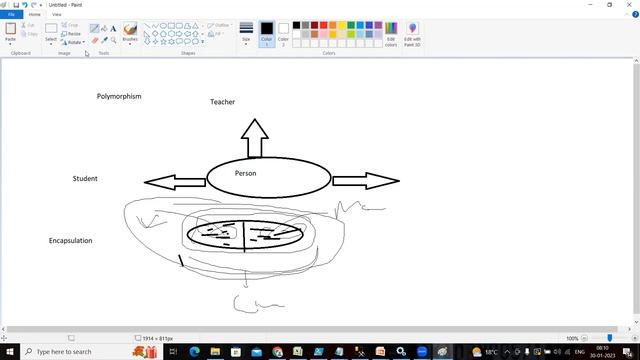Pick the green color swatch
Viewport: 640px width, 360px height.
click(351, 25)
